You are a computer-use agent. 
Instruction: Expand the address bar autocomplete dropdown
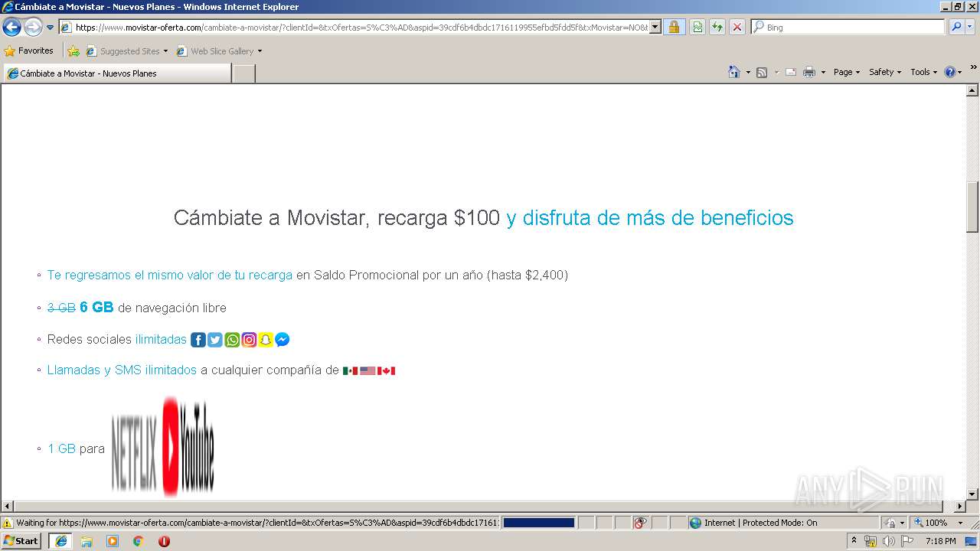[655, 28]
